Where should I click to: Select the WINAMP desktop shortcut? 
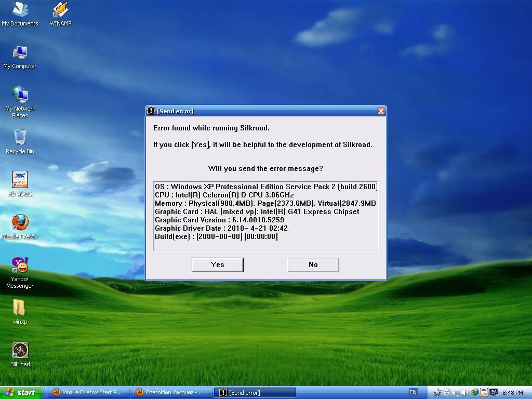[x=60, y=14]
